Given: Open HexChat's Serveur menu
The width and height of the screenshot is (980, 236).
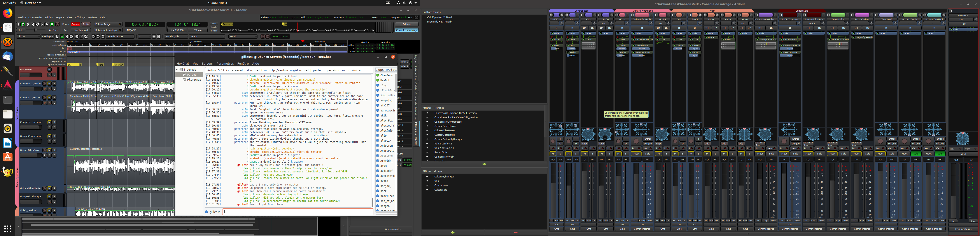Looking at the screenshot, I should pos(207,63).
